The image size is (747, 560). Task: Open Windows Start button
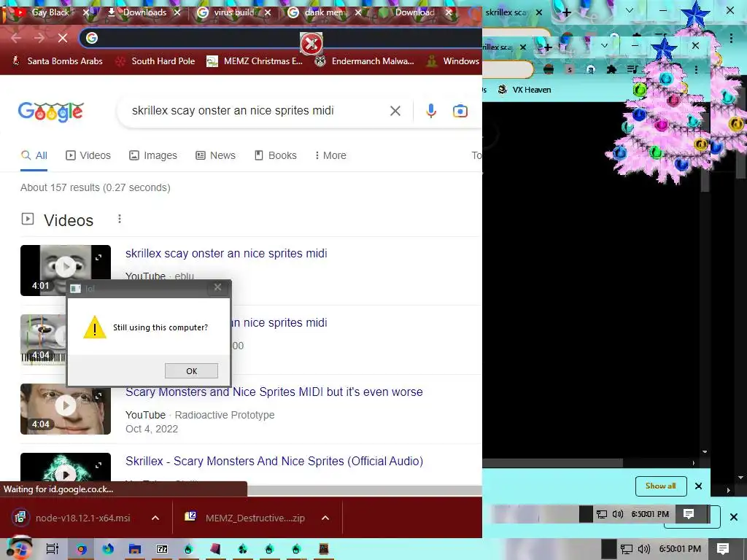[x=19, y=548]
